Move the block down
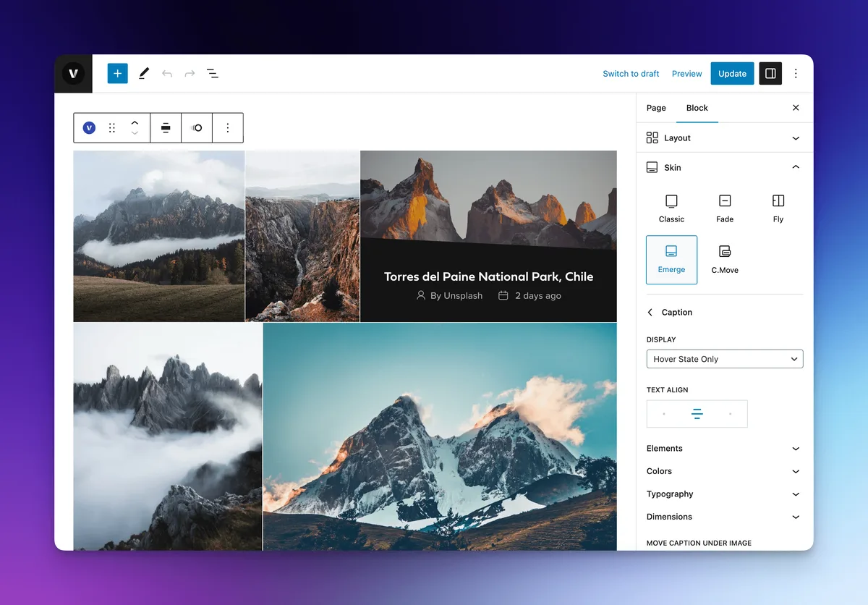This screenshot has width=868, height=605. 135,133
